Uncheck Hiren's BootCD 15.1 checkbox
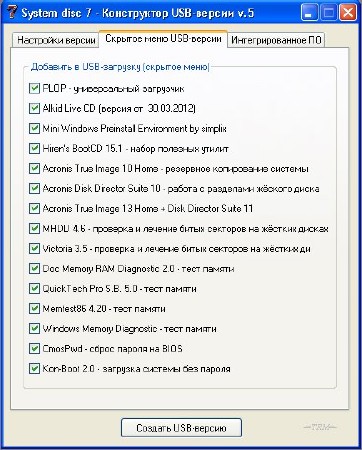This screenshot has width=362, height=450. point(34,148)
